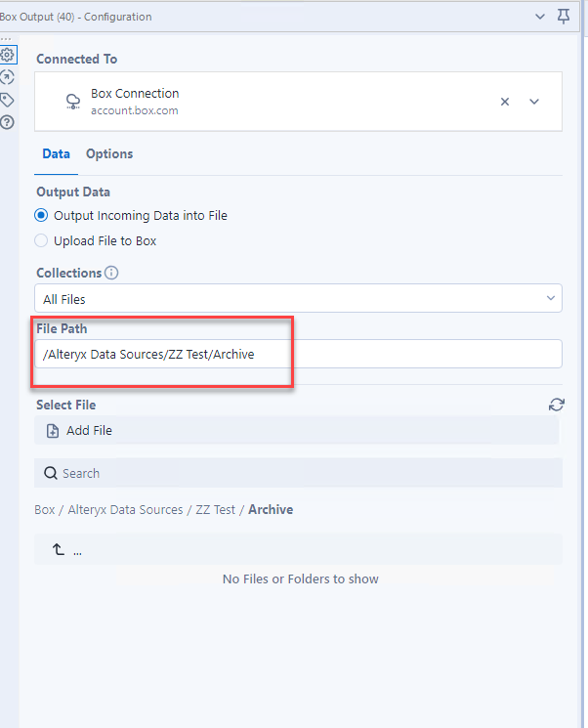Open the annotation tag sidebar icon
This screenshot has height=728, width=588.
8,100
